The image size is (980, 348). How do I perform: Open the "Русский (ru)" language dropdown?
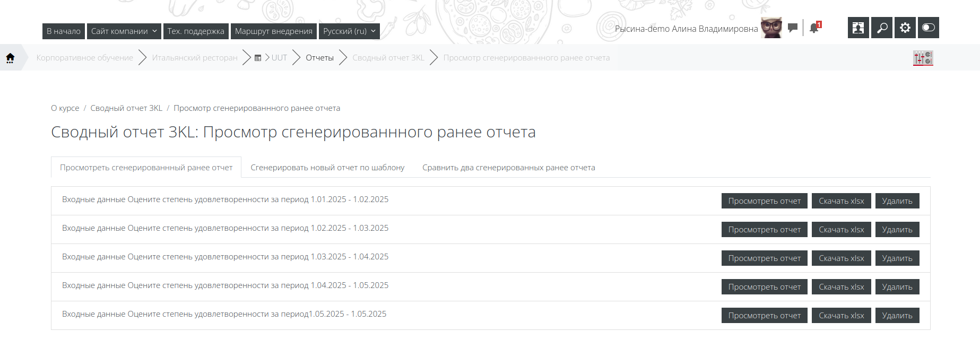[x=349, y=31]
